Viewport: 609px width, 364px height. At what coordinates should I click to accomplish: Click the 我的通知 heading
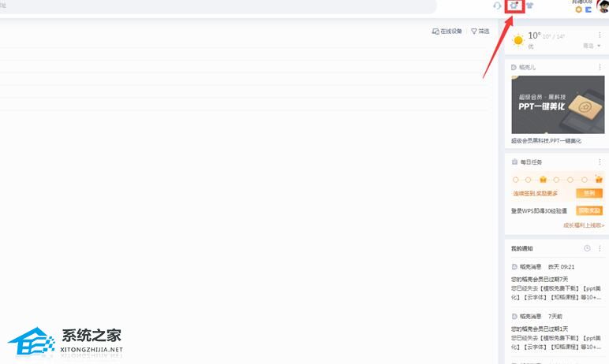coord(521,248)
